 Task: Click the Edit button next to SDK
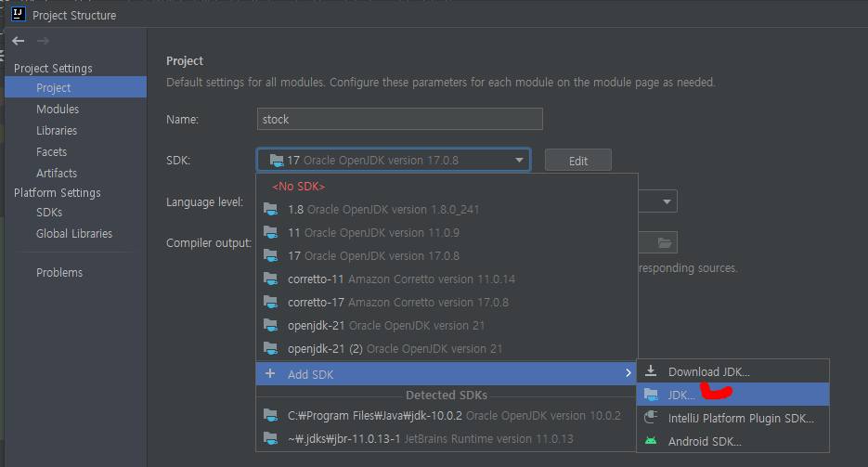(578, 161)
